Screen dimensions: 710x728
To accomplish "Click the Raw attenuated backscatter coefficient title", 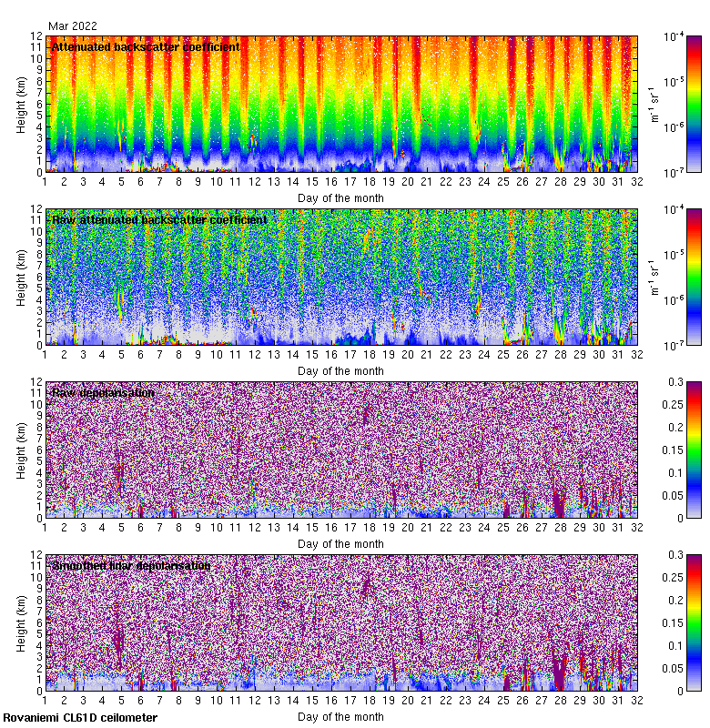I will [159, 220].
